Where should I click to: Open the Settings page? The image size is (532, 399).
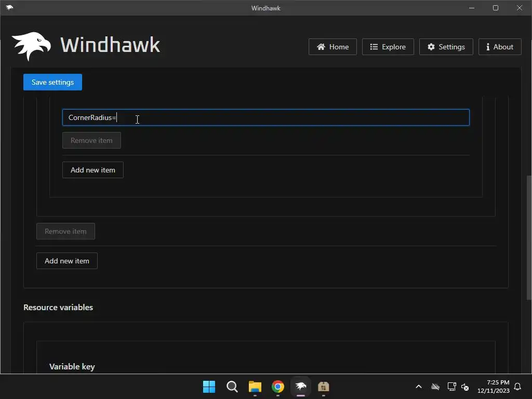(x=446, y=47)
